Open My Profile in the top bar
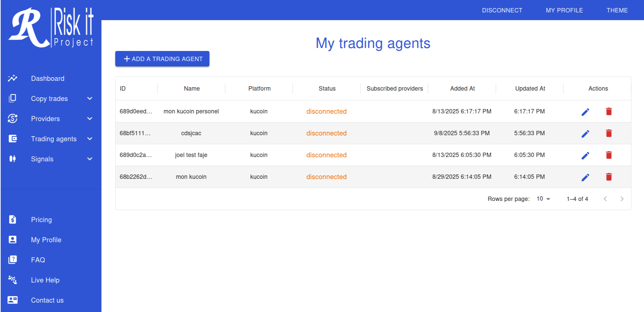The height and width of the screenshot is (312, 644). click(x=564, y=10)
